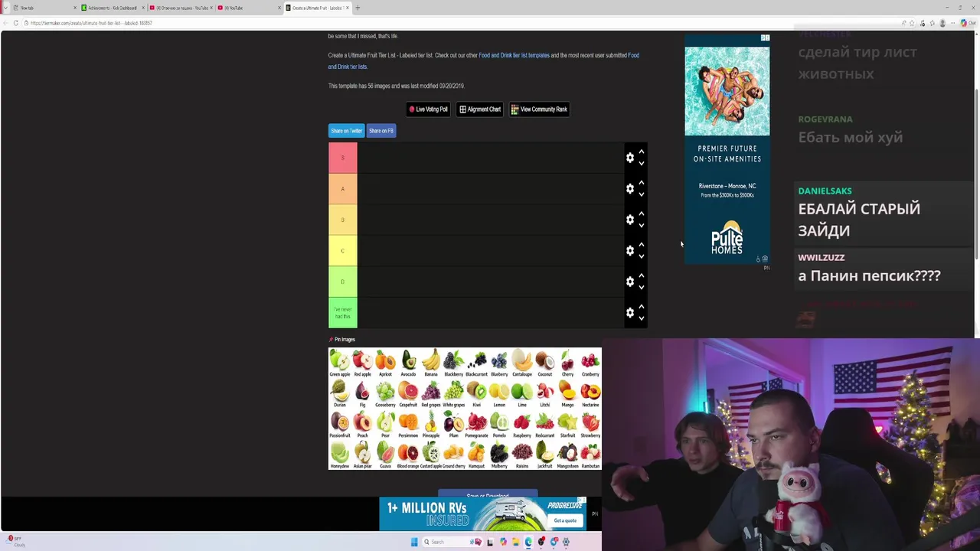The width and height of the screenshot is (980, 551).
Task: Select the yellow C tier label
Action: tap(342, 250)
